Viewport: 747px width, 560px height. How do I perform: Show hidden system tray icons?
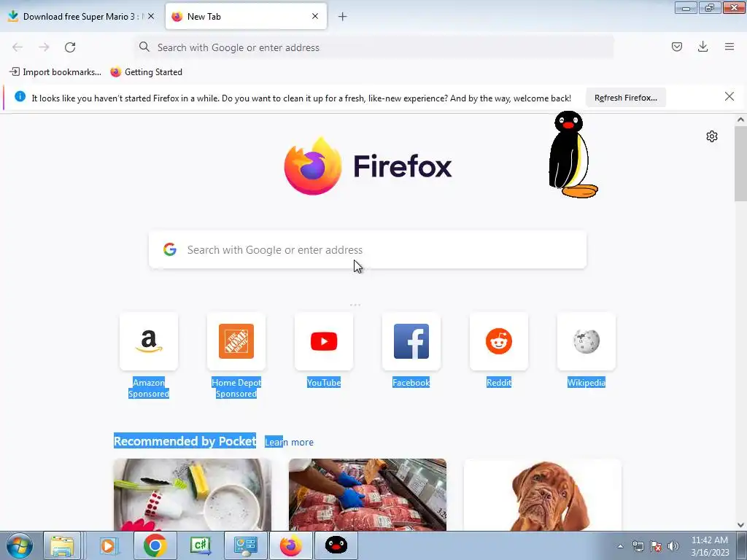click(620, 546)
